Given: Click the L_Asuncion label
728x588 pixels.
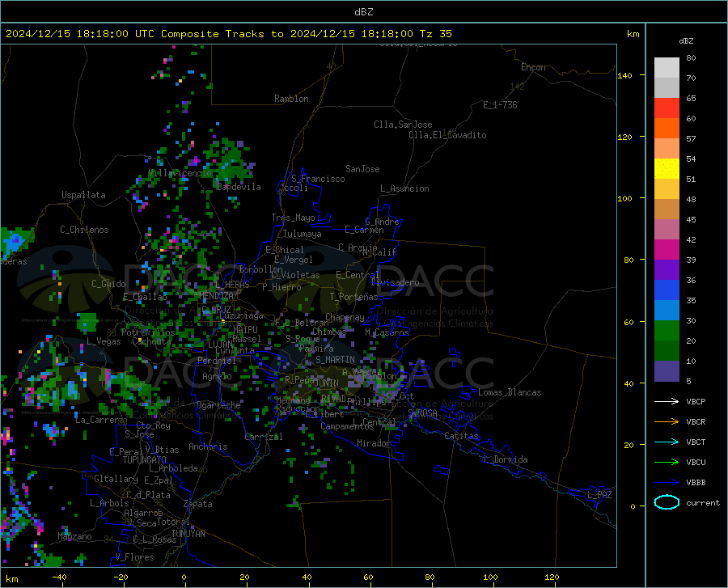Looking at the screenshot, I should pos(404,188).
